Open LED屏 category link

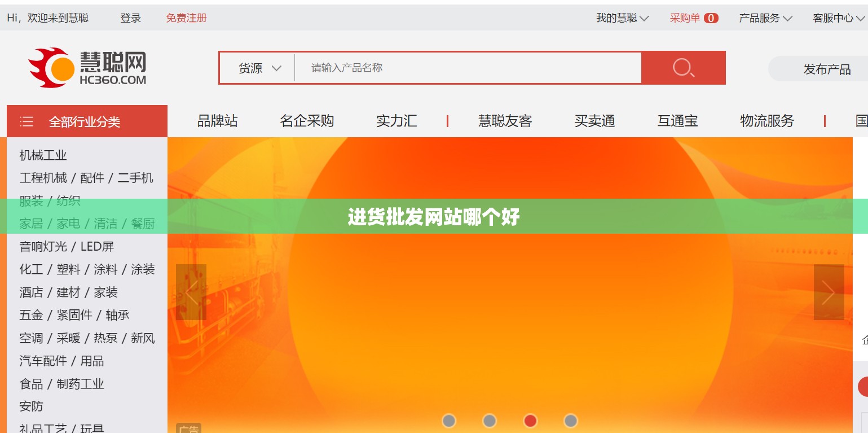tap(97, 247)
